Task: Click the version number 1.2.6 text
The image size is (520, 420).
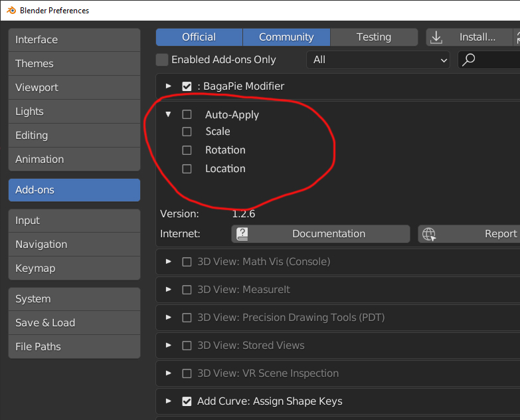Action: (x=244, y=214)
